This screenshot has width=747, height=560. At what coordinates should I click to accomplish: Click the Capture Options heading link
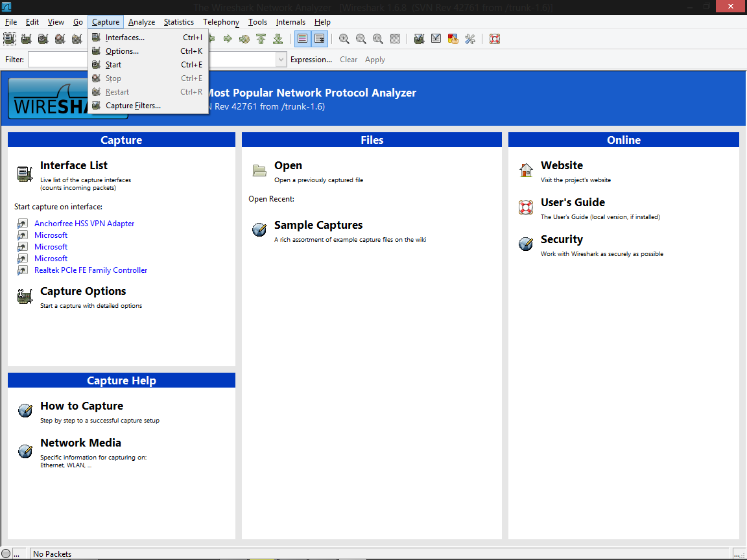(83, 291)
